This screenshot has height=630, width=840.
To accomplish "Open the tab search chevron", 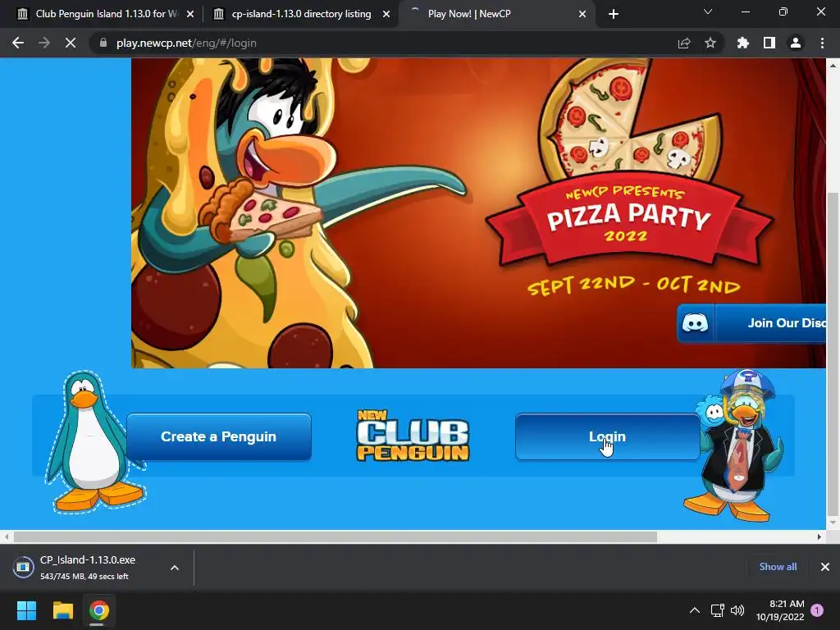I will coord(708,11).
